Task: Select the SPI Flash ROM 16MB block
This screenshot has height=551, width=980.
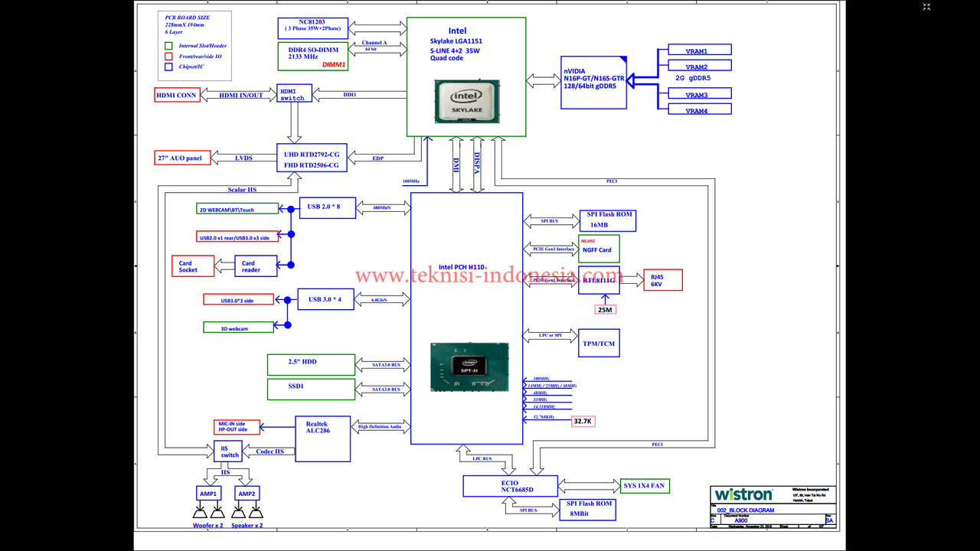Action: (x=608, y=220)
